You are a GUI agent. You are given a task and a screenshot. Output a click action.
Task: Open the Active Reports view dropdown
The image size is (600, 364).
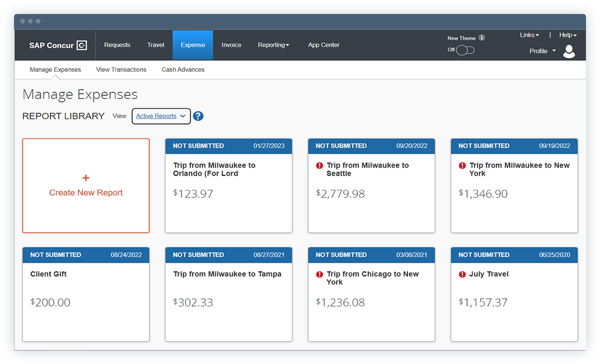point(161,116)
